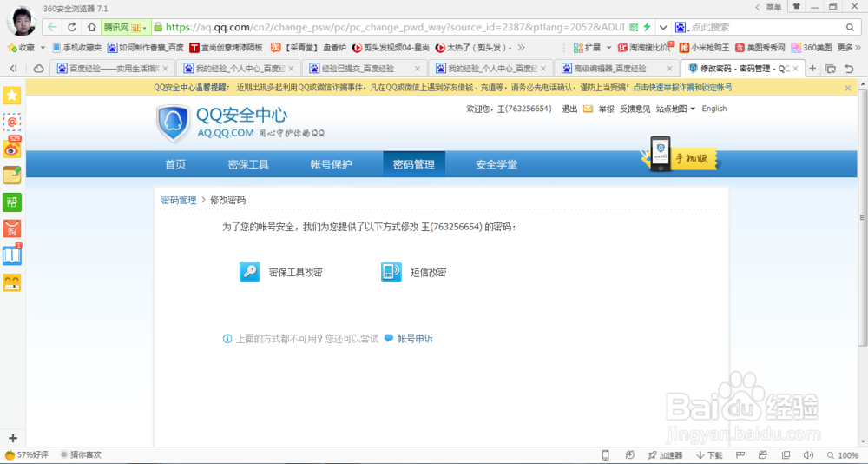Open the 手机收藏夹 bookmark
The height and width of the screenshot is (464, 868).
(76, 48)
